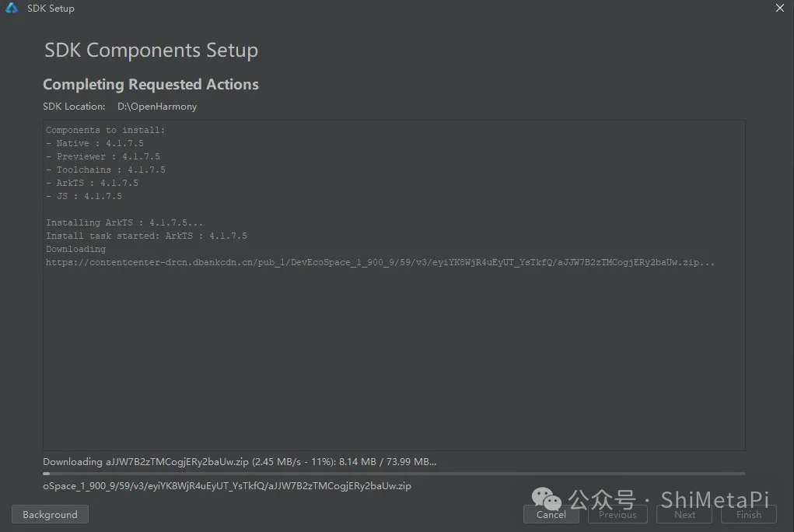This screenshot has width=794, height=532.
Task: Click the "Installing ArkTS : 4.1.7.5..." line
Action: [124, 223]
